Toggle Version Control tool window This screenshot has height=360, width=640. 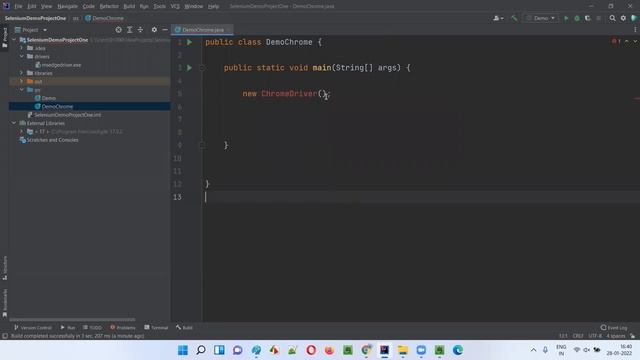pyautogui.click(x=33, y=328)
